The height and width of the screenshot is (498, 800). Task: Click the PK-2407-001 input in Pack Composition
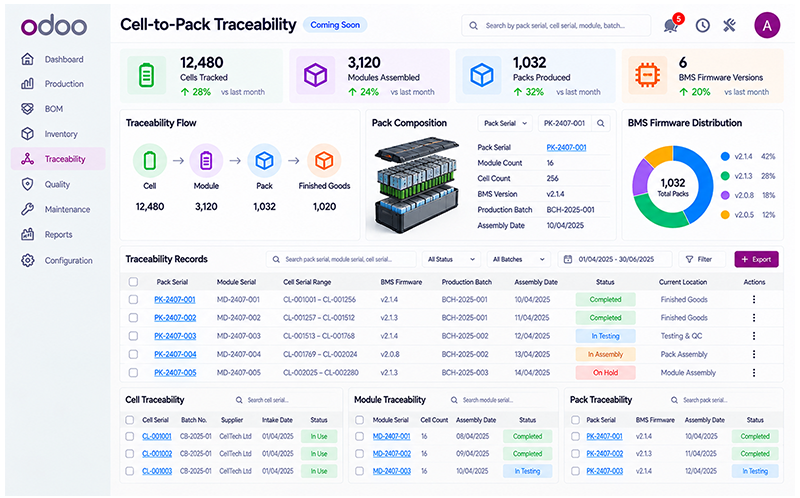(565, 123)
